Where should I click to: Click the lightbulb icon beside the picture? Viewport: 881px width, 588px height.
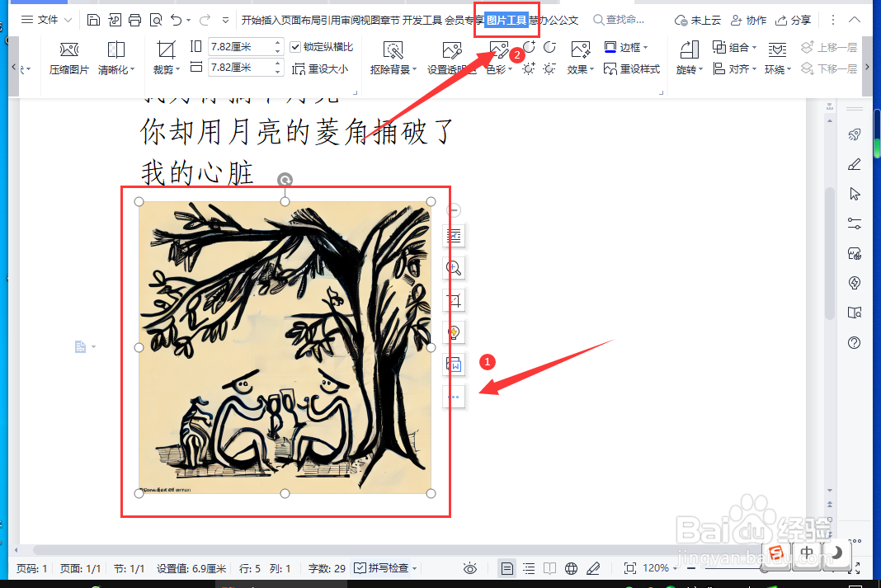point(454,332)
